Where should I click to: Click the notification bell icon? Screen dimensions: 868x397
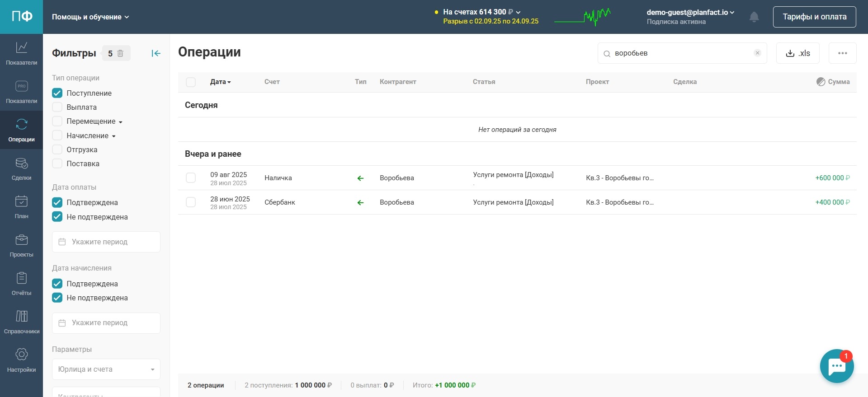pos(754,17)
